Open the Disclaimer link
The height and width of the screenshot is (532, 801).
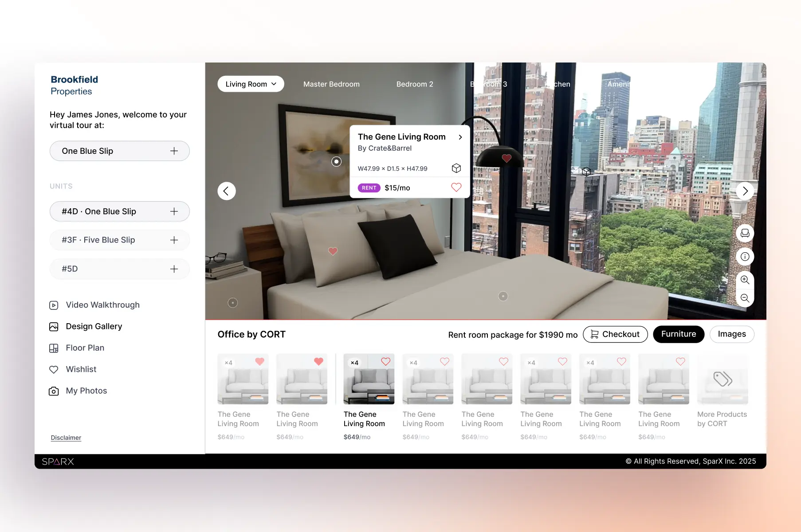point(66,438)
